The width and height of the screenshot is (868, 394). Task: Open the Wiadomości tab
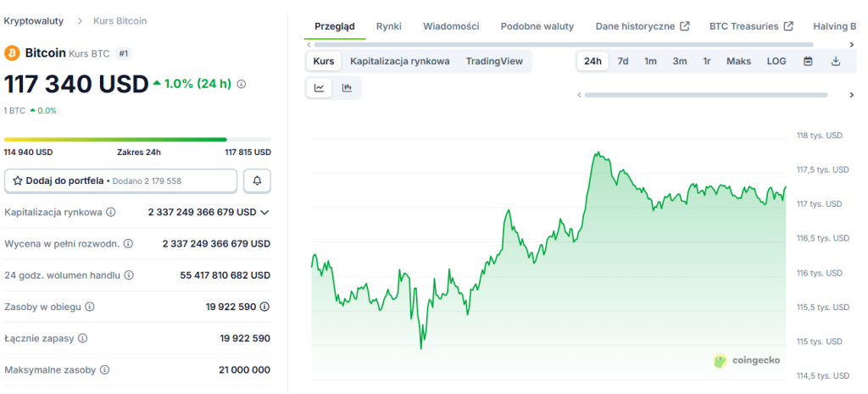click(451, 26)
